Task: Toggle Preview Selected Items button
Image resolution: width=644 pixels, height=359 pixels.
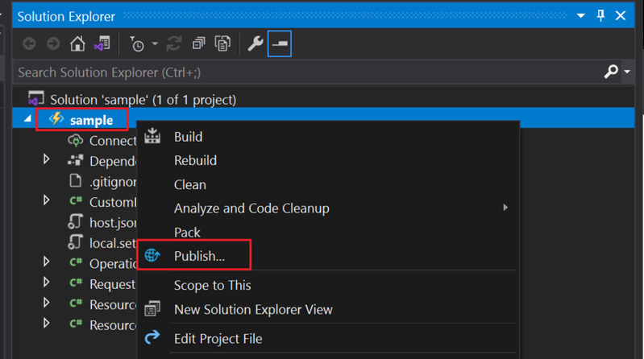Action: tap(279, 43)
